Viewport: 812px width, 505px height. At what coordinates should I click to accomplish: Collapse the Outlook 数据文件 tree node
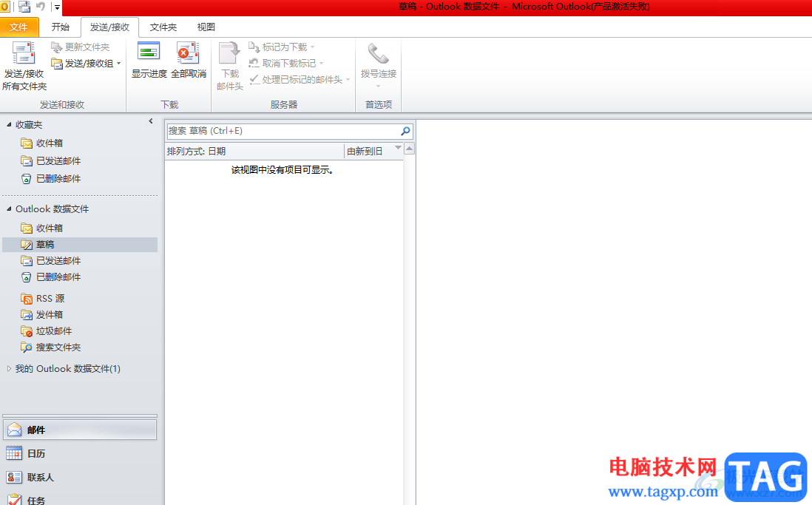[x=9, y=209]
